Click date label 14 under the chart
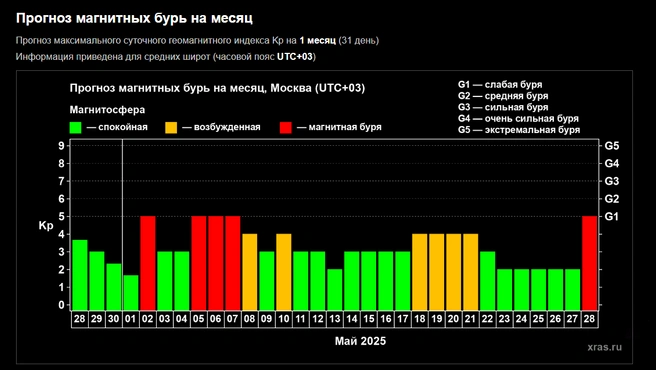The width and height of the screenshot is (656, 370). [352, 319]
